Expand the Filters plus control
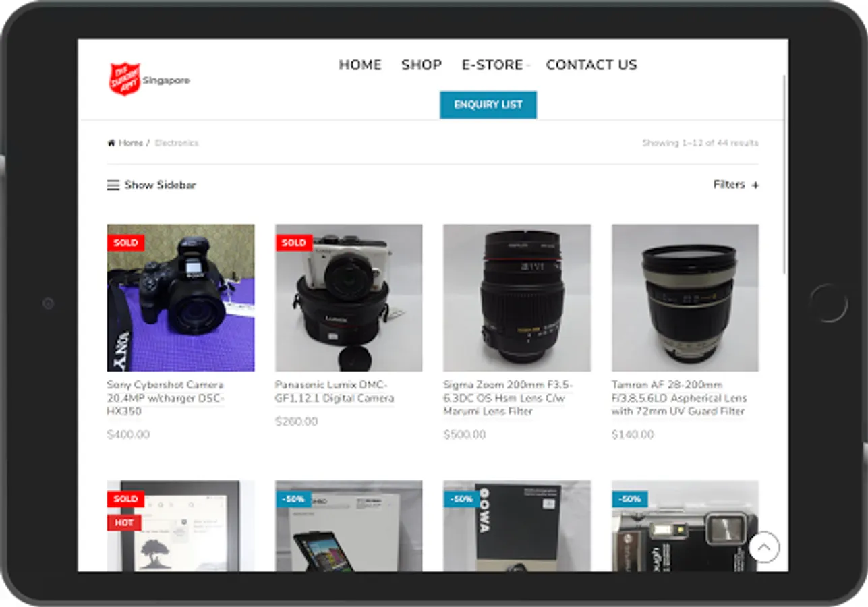 click(x=736, y=185)
